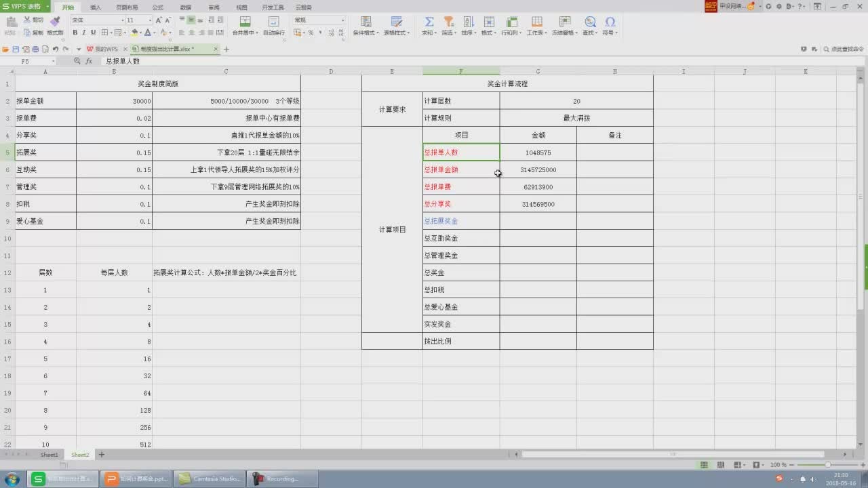This screenshot has height=488, width=868.
Task: Click the cell borders icon
Action: coord(105,33)
